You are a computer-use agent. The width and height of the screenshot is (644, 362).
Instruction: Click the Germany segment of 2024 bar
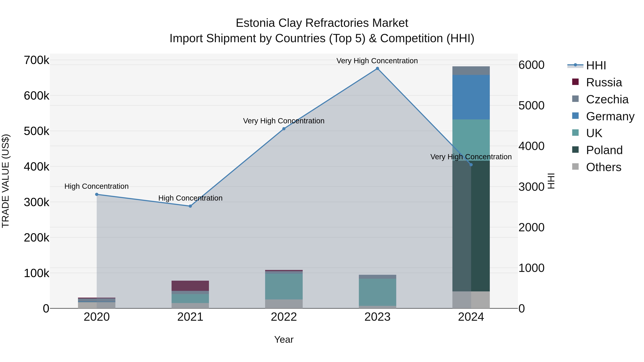pos(471,97)
